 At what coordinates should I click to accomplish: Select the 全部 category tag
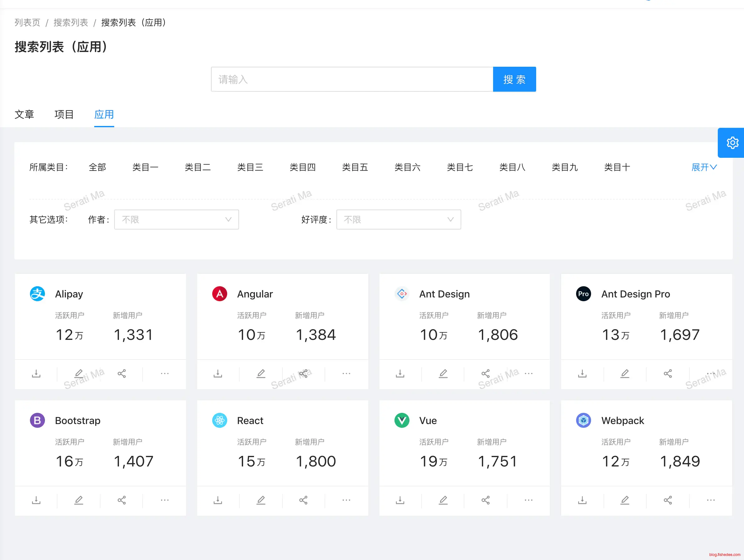(97, 167)
